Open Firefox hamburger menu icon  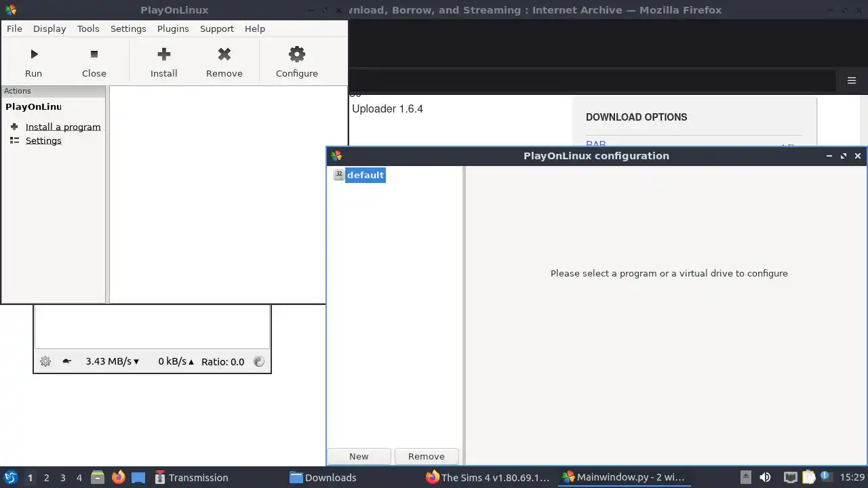click(852, 80)
